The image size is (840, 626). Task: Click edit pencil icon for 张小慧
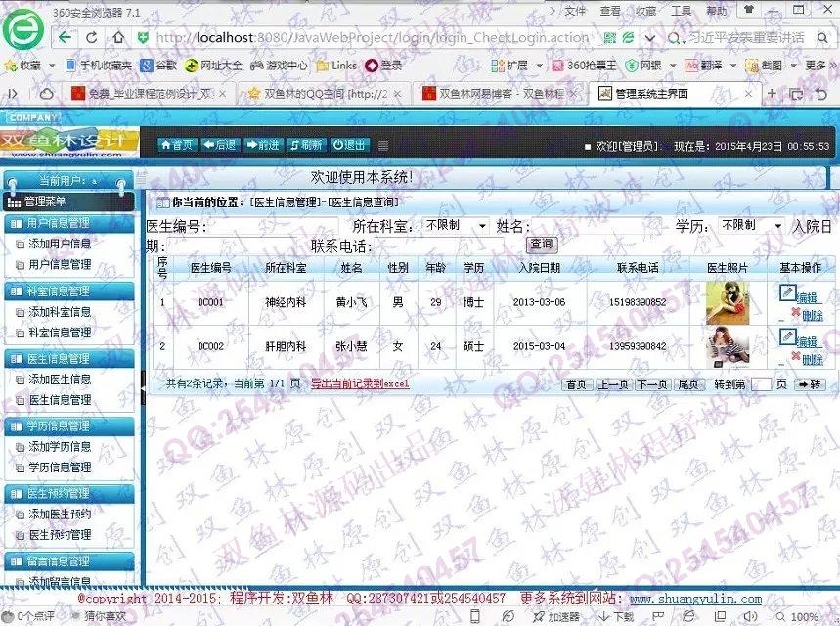[x=787, y=336]
